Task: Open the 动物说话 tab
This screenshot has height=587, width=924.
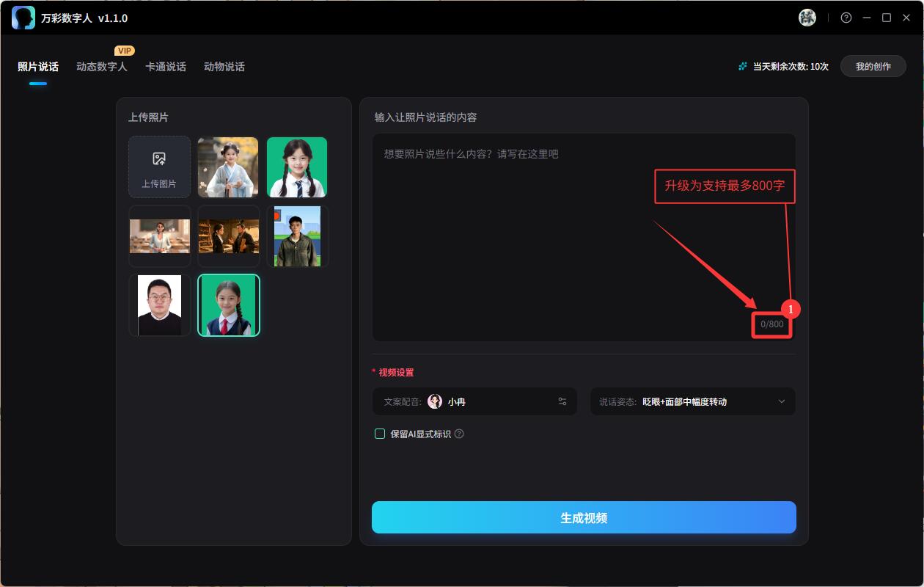Action: 224,67
